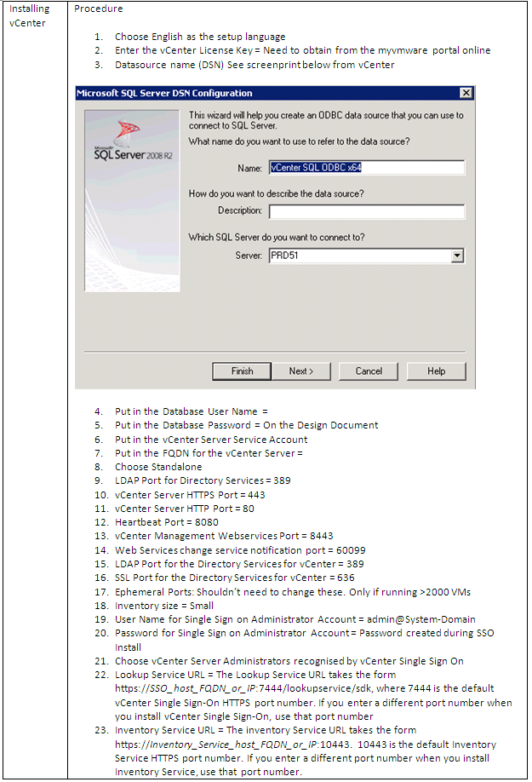This screenshot has height=782, width=532.
Task: Click 'Put in the vCenter Server Service Account'
Action: click(x=211, y=440)
